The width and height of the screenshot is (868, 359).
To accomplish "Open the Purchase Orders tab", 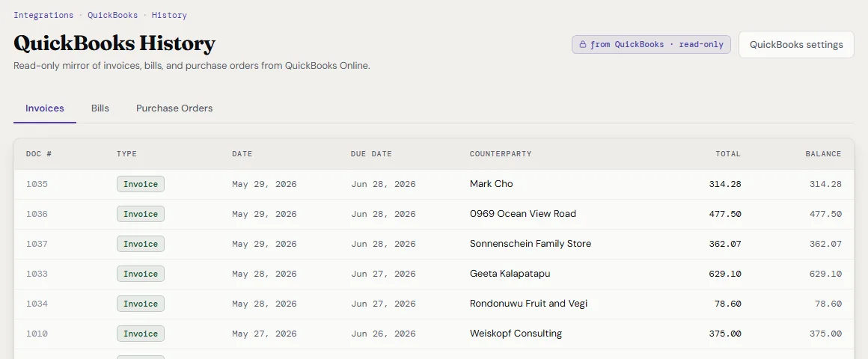I will click(174, 108).
